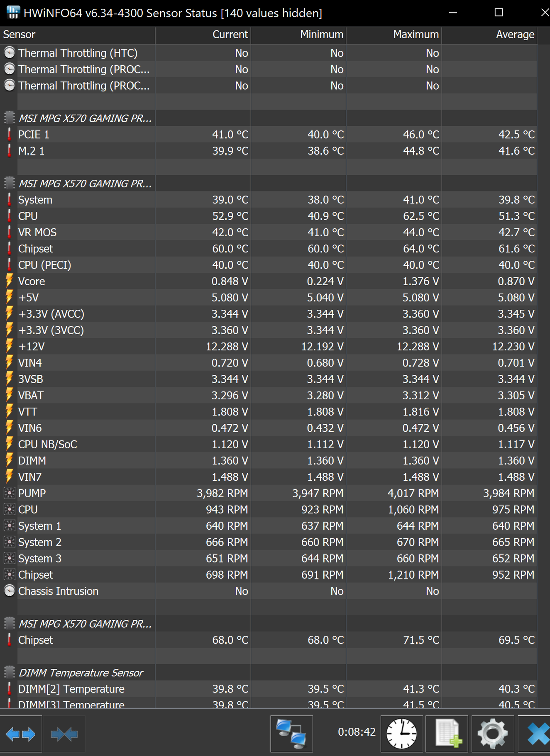Select the VIN7 sensor row label

pos(30,477)
